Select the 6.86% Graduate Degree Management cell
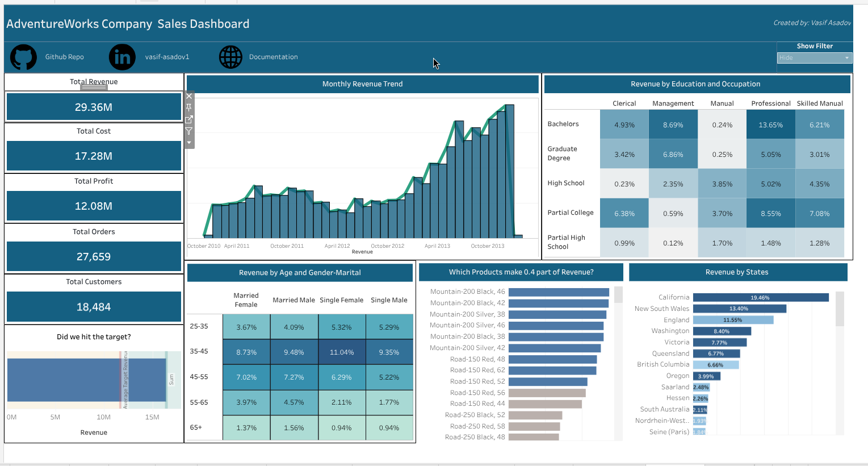 [x=673, y=154]
